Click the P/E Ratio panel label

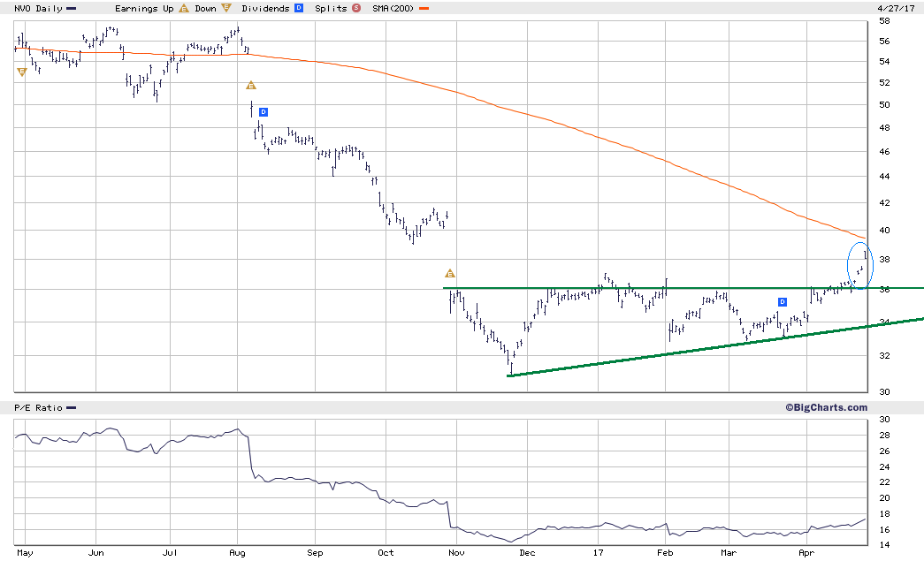38,408
